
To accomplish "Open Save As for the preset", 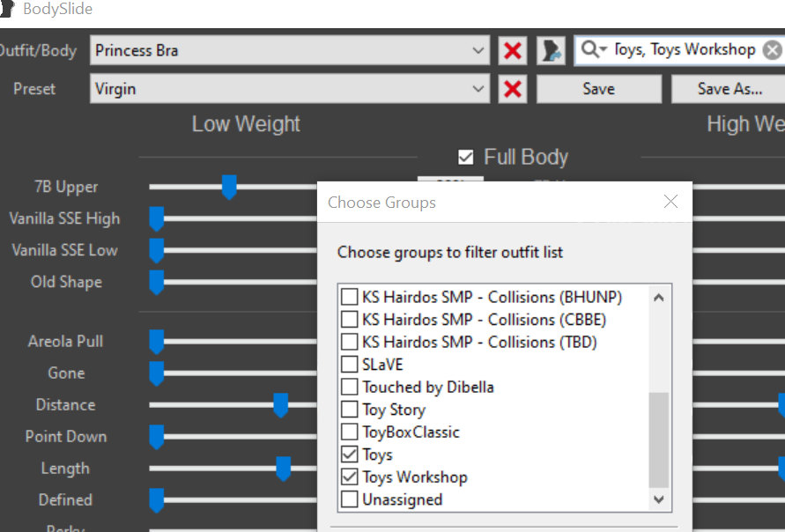I will pyautogui.click(x=729, y=89).
